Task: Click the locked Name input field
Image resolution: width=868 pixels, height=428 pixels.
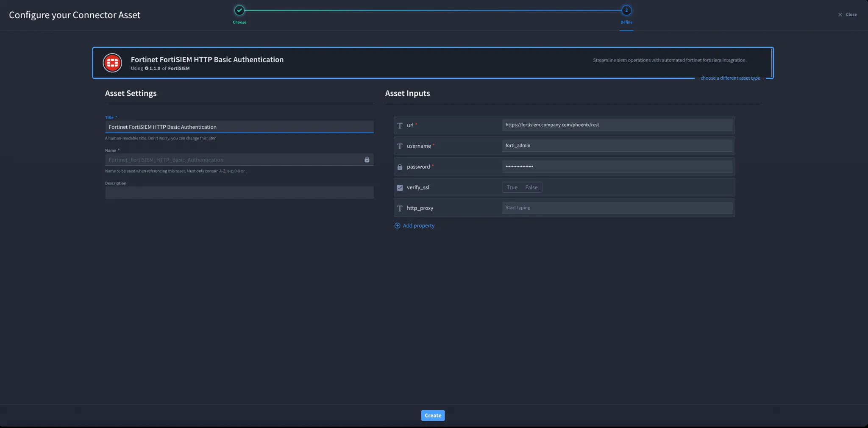Action: 239,160
